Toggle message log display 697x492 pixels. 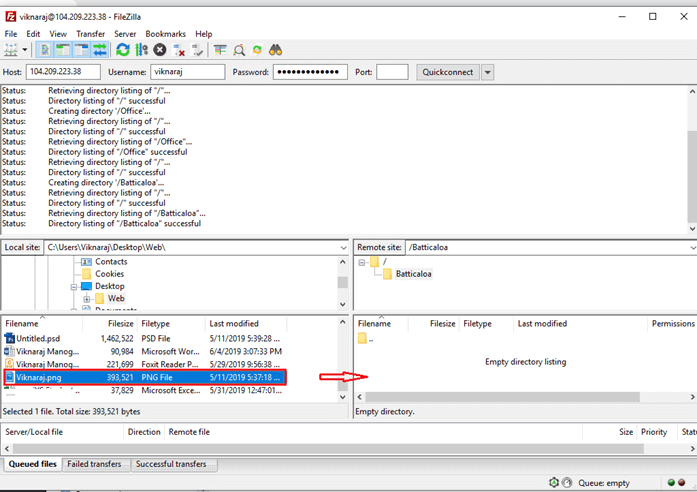tap(45, 50)
